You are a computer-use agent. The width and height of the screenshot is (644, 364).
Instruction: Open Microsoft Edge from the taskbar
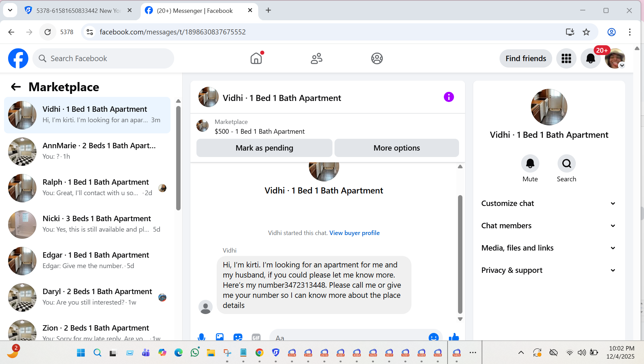pos(179,353)
